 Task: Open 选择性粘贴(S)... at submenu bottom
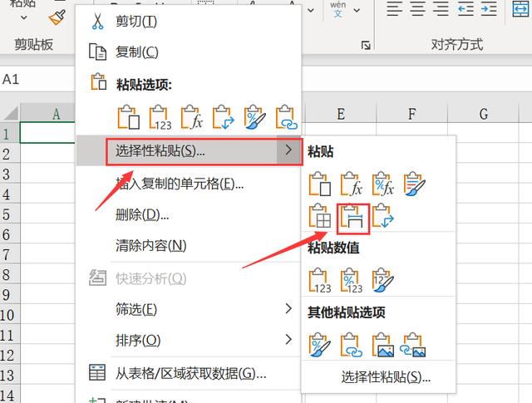click(386, 377)
